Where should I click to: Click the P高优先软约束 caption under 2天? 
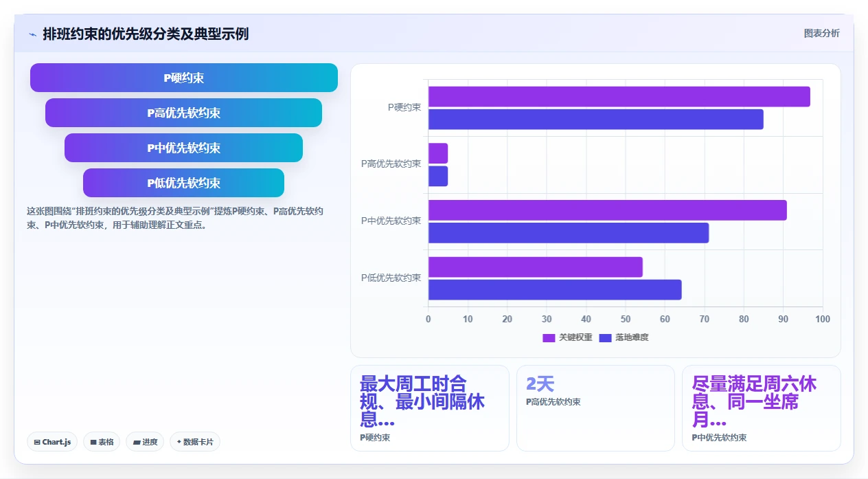553,402
